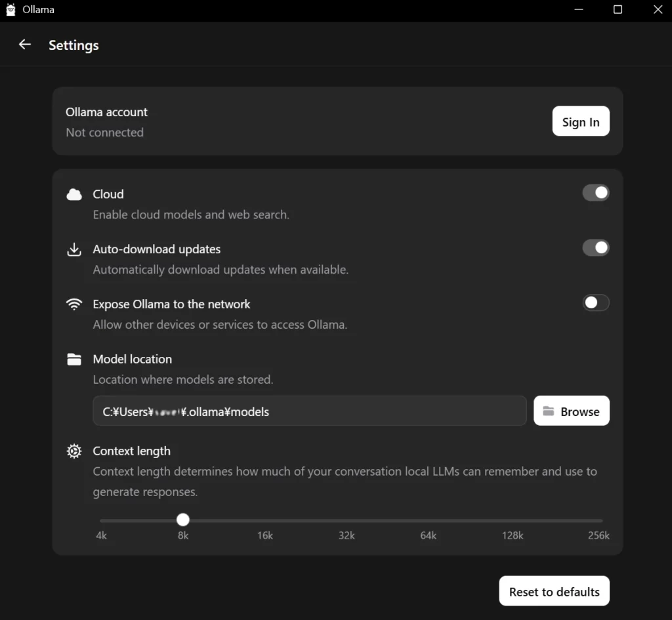672x620 pixels.
Task: Enable Expose Ollama to the network toggle
Action: click(x=595, y=302)
